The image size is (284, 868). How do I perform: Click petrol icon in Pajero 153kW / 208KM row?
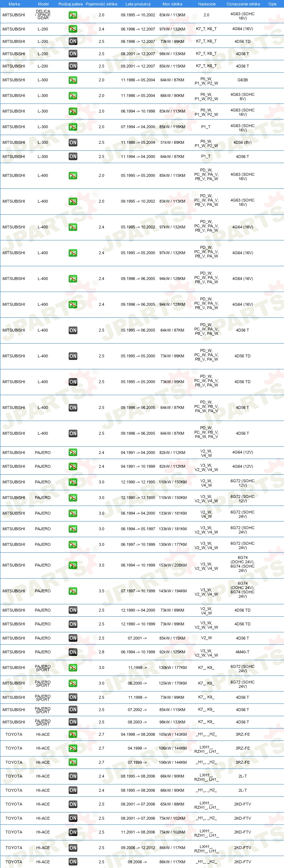(73, 565)
